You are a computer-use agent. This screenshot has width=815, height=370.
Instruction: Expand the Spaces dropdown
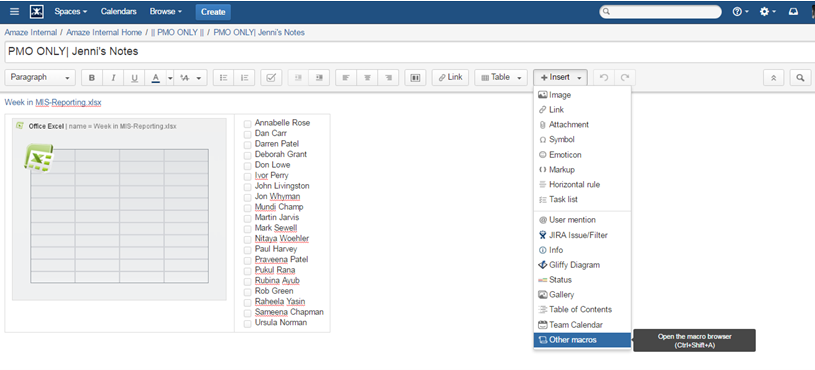click(71, 11)
